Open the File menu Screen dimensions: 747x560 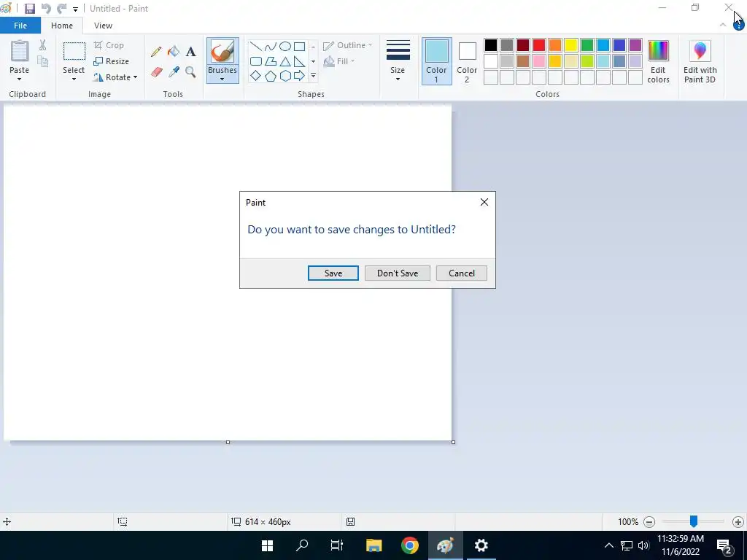coord(20,26)
